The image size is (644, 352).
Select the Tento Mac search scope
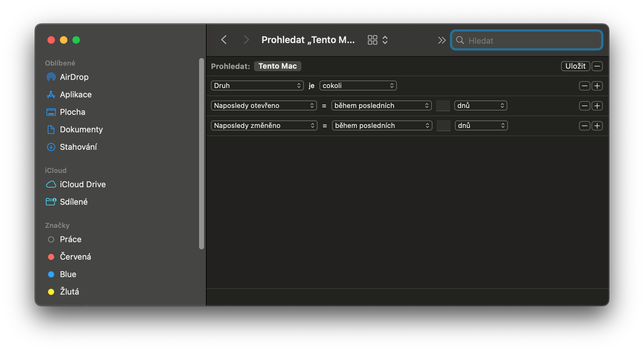(x=277, y=66)
